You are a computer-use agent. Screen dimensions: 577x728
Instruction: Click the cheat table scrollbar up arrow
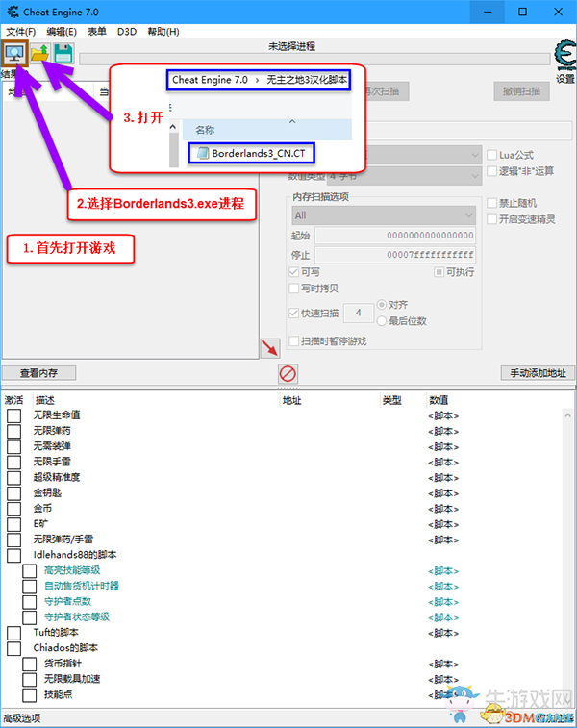pos(568,415)
